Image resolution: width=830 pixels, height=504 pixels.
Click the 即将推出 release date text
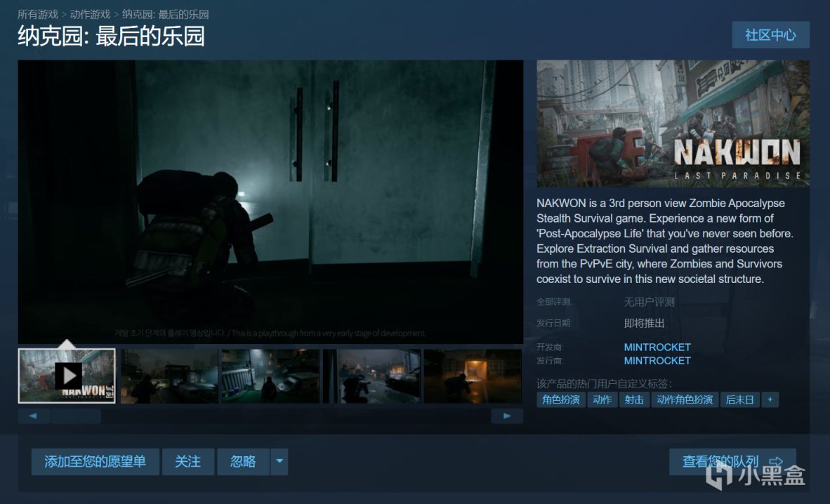pos(644,324)
